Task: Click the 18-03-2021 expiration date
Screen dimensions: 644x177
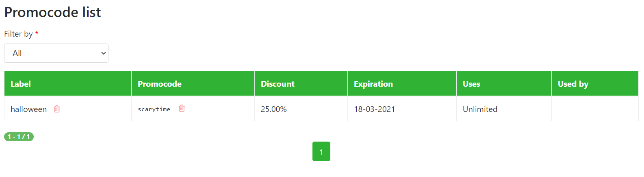Action: click(374, 109)
